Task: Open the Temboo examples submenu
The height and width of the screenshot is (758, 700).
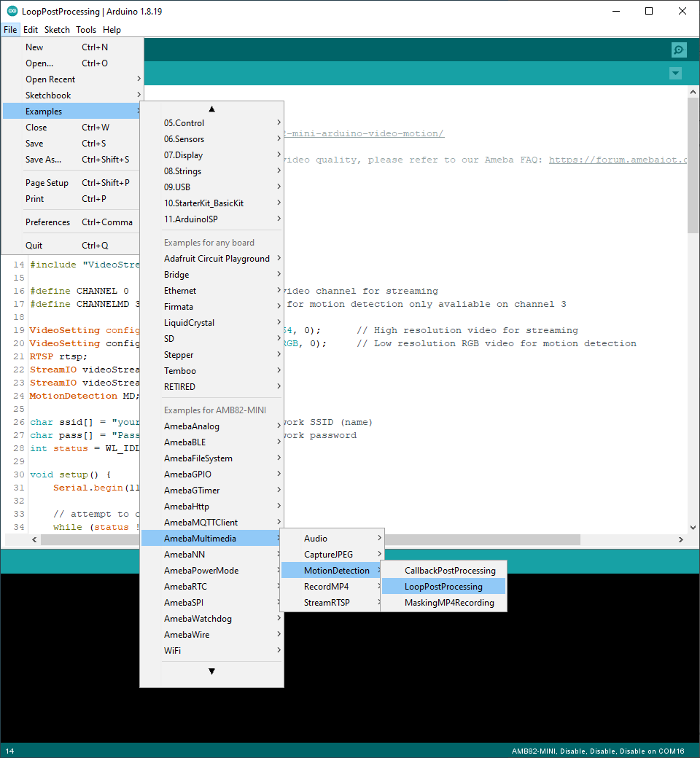Action: pos(212,370)
